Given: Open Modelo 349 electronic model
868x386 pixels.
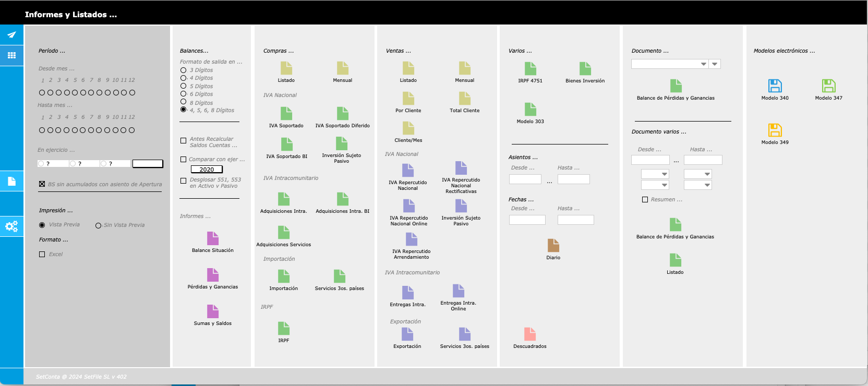Looking at the screenshot, I should (x=775, y=130).
